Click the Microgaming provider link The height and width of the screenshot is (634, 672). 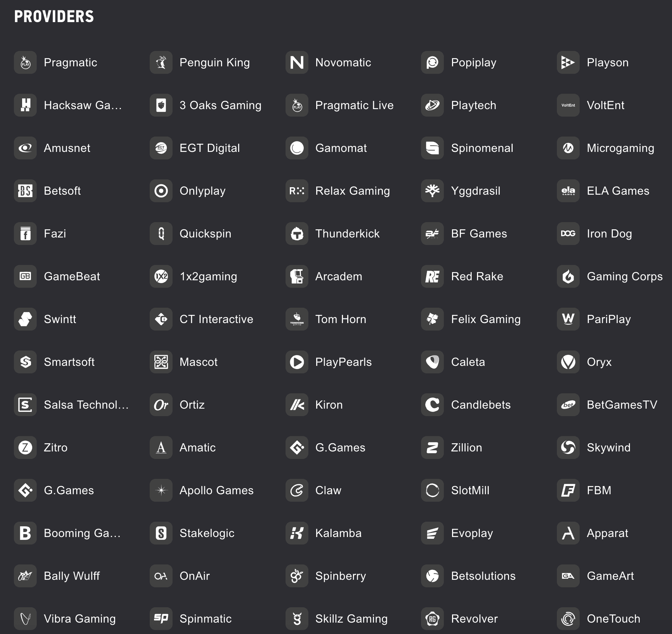point(620,148)
